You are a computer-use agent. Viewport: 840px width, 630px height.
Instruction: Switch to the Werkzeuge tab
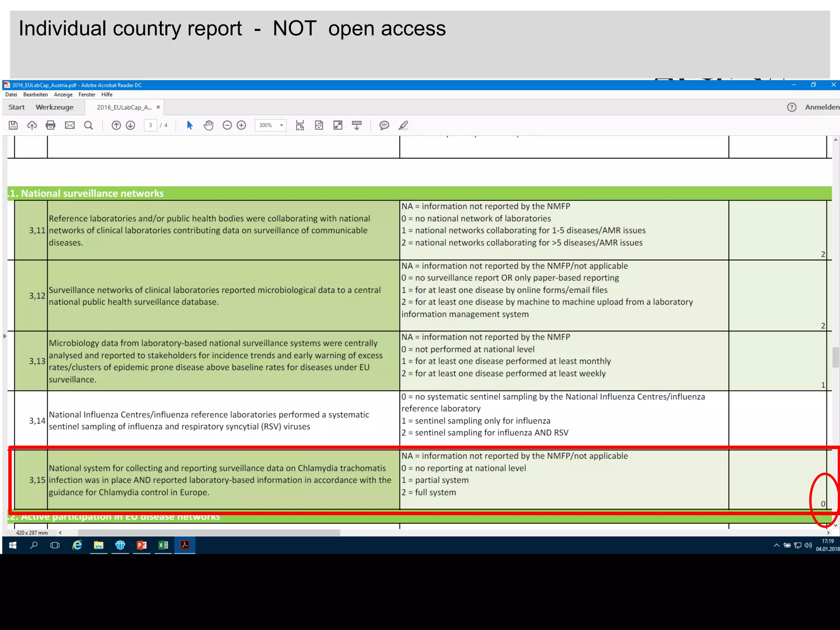point(55,107)
